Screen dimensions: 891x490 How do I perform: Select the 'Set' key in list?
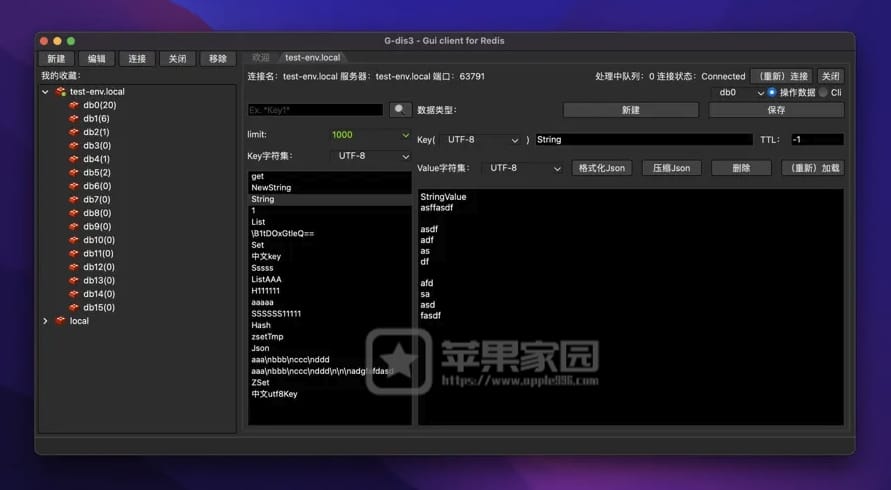tap(330, 245)
